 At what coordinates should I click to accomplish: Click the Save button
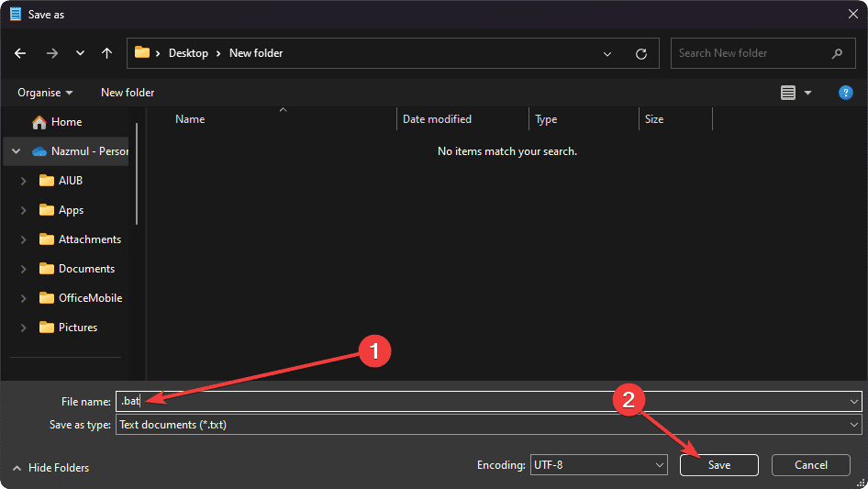click(x=719, y=465)
